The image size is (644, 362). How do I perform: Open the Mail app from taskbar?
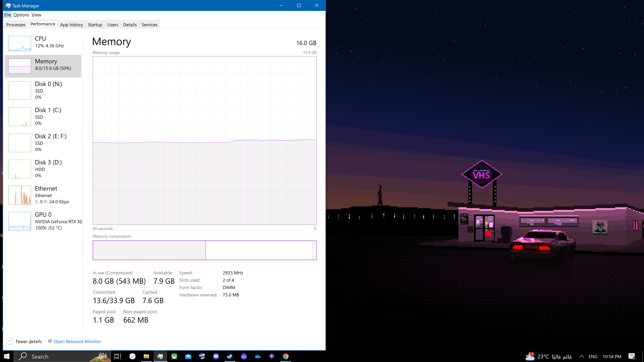(x=188, y=356)
